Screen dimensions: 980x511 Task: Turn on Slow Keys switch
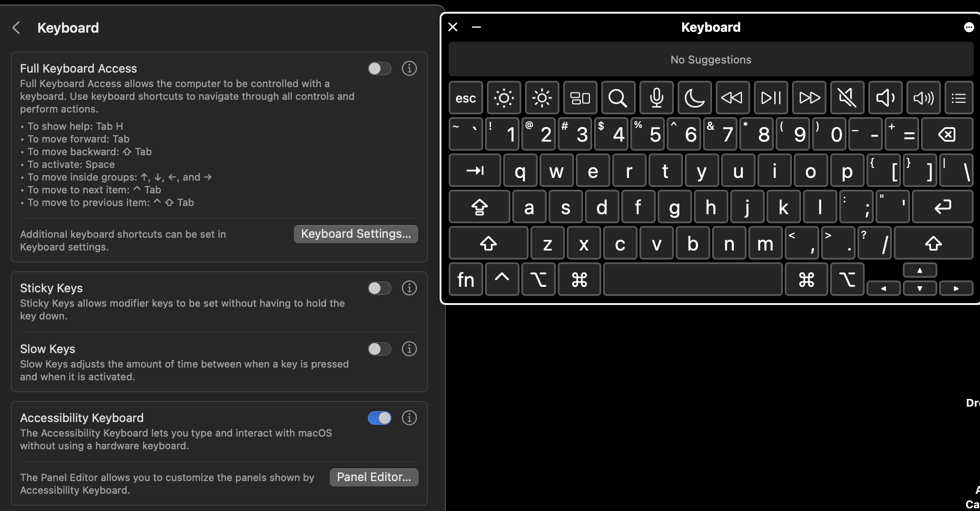coord(379,349)
